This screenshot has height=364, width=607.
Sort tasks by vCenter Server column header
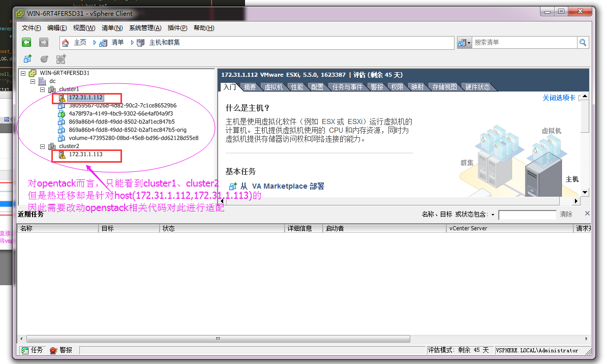tap(509, 228)
